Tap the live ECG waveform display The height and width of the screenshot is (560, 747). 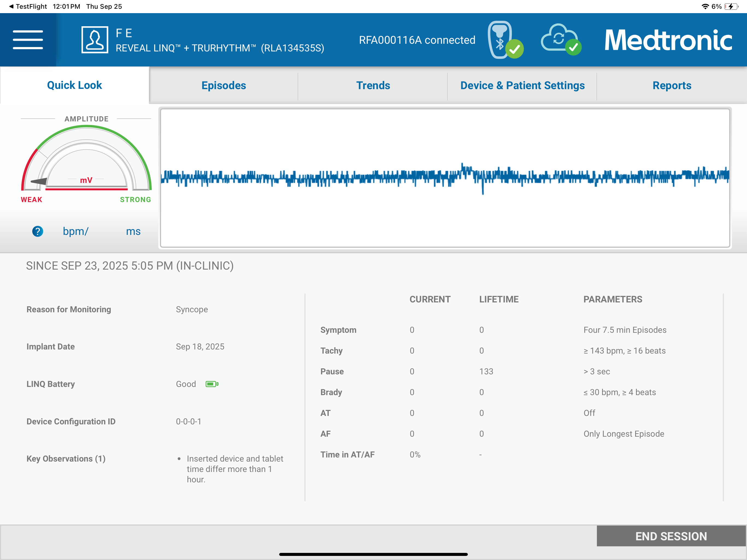coord(445,178)
